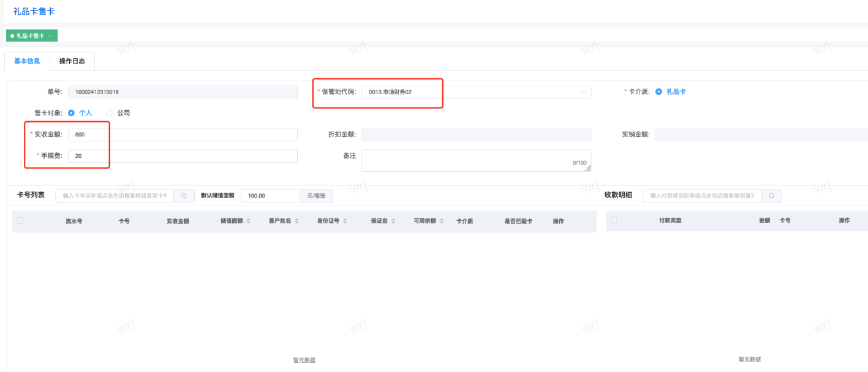
Task: Click the 收款明细 section title
Action: pyautogui.click(x=618, y=195)
